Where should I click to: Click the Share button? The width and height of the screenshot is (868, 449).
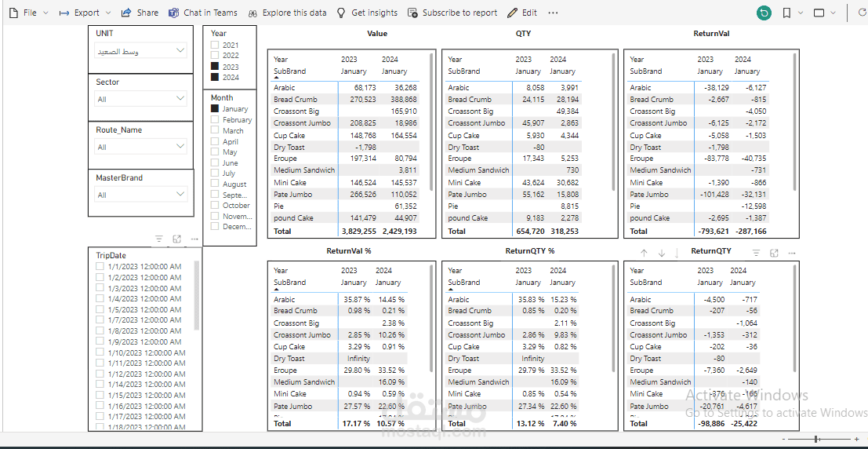(x=140, y=13)
